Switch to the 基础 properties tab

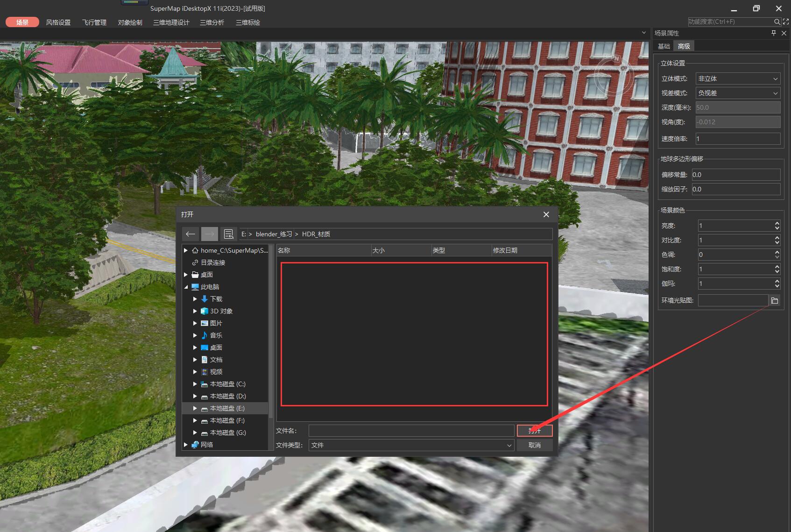coord(664,46)
